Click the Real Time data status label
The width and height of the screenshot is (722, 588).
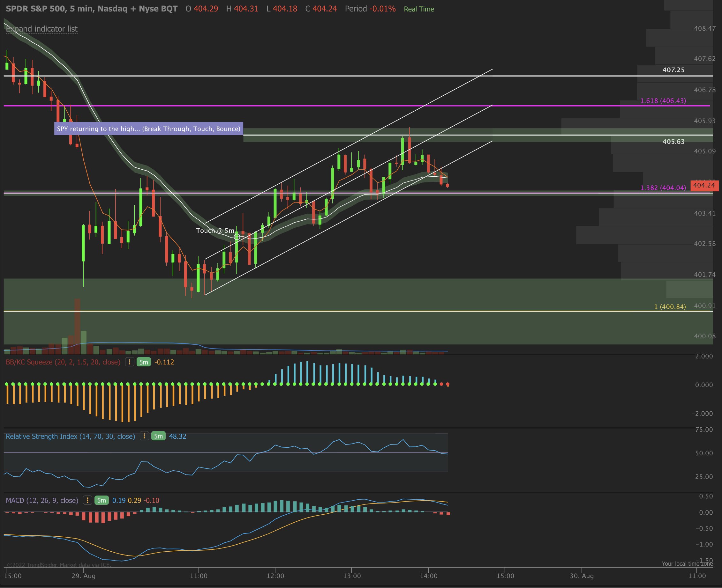[x=419, y=9]
